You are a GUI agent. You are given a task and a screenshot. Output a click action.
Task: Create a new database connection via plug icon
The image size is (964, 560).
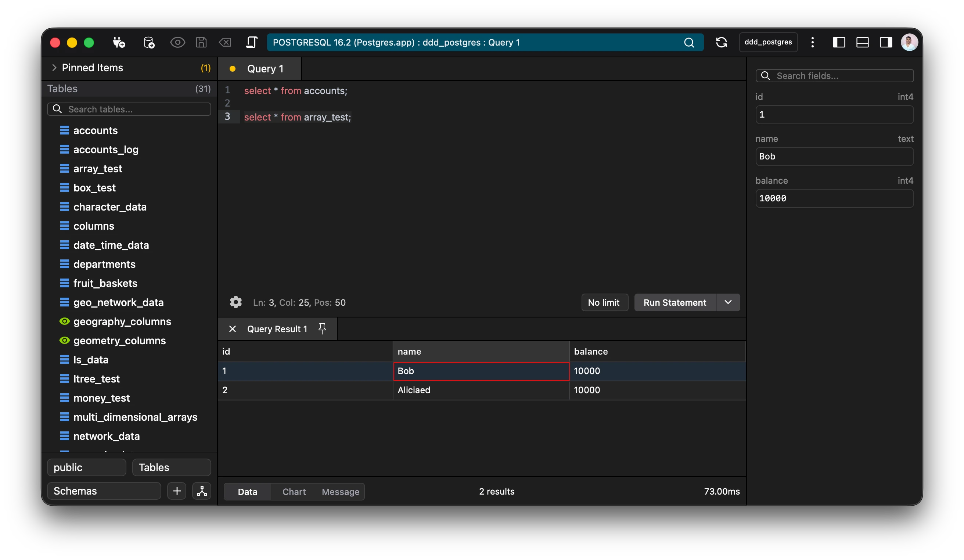(119, 42)
